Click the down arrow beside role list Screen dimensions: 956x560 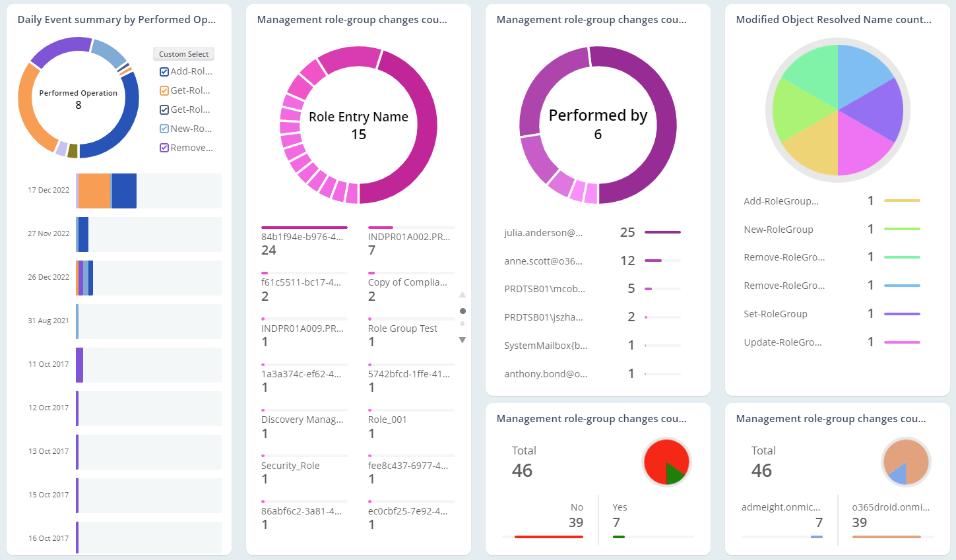(x=462, y=340)
